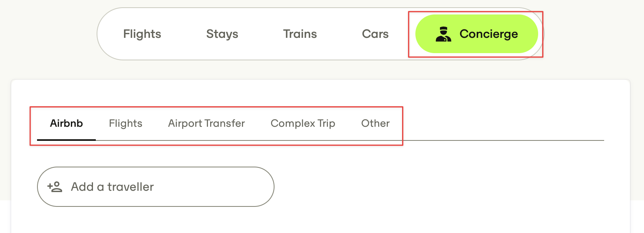Select Cars from top navigation pill

point(375,34)
